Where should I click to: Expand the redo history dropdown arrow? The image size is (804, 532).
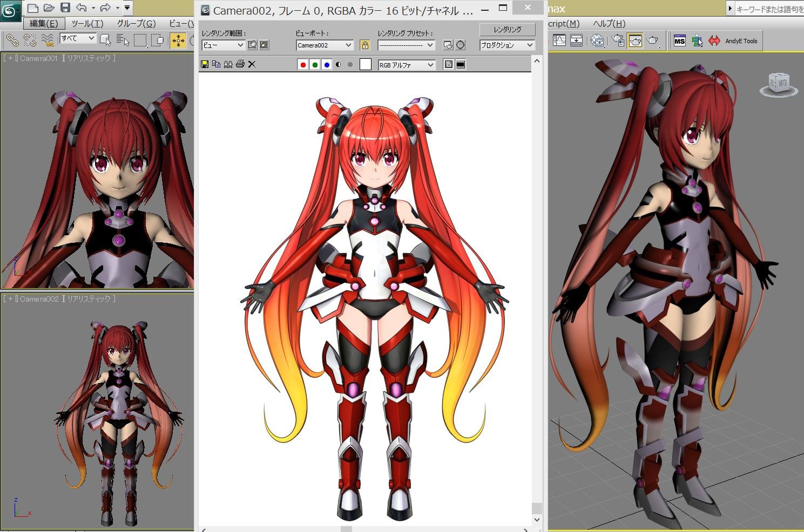[x=117, y=8]
